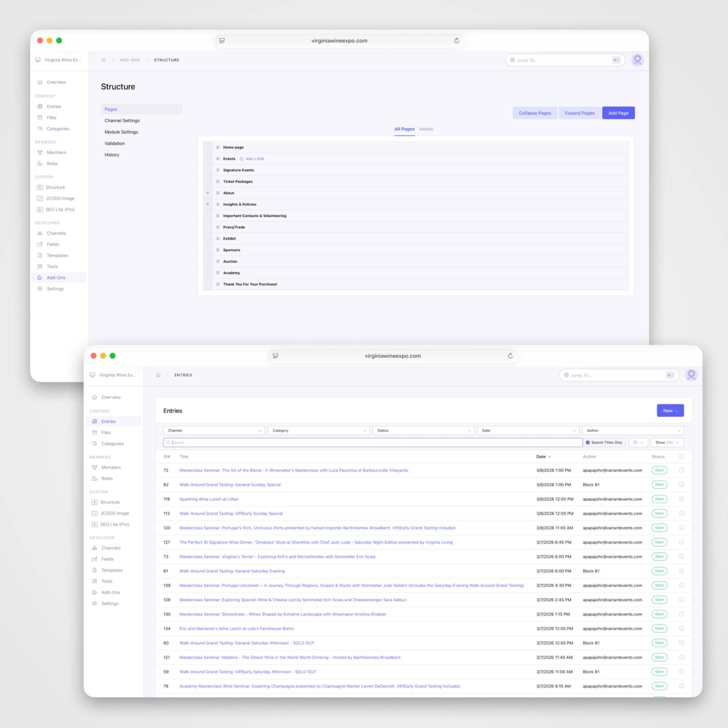Click the drag handle for Home page row
The image size is (728, 728).
pos(218,148)
